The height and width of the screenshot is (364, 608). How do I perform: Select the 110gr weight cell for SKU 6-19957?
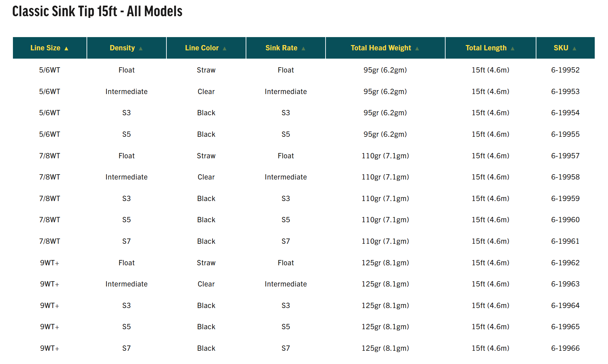click(x=385, y=156)
